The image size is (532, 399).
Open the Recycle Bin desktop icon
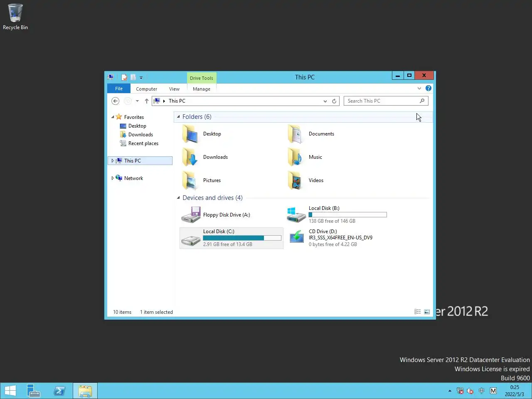pos(15,17)
